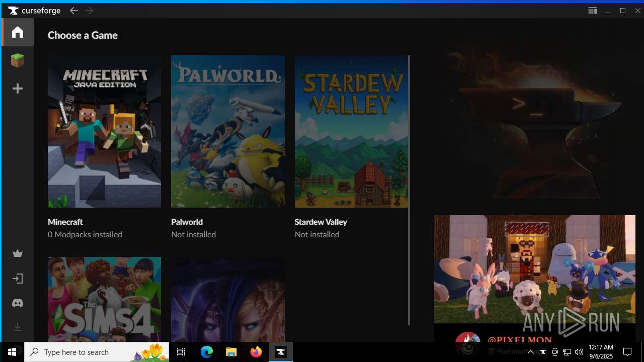Go forward using the forward arrow

coord(89,11)
